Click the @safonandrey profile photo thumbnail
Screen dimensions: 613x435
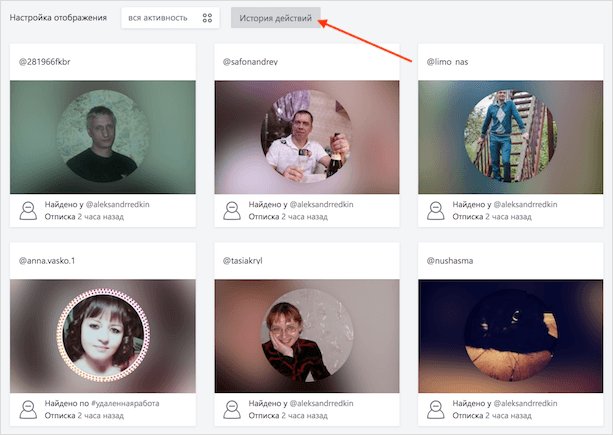[307, 136]
